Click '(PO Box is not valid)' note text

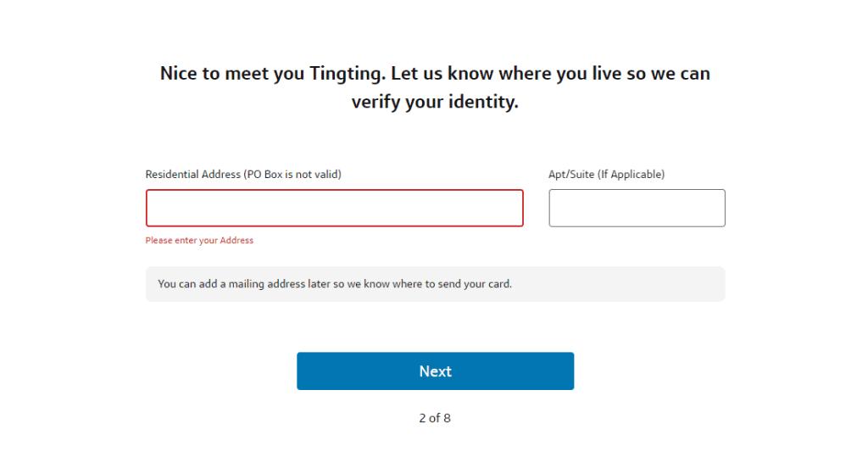tap(292, 175)
